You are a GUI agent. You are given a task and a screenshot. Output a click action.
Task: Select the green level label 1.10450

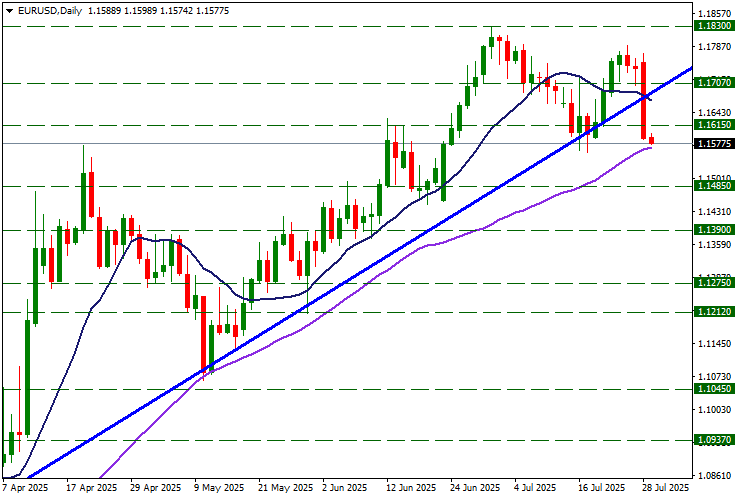tap(714, 388)
